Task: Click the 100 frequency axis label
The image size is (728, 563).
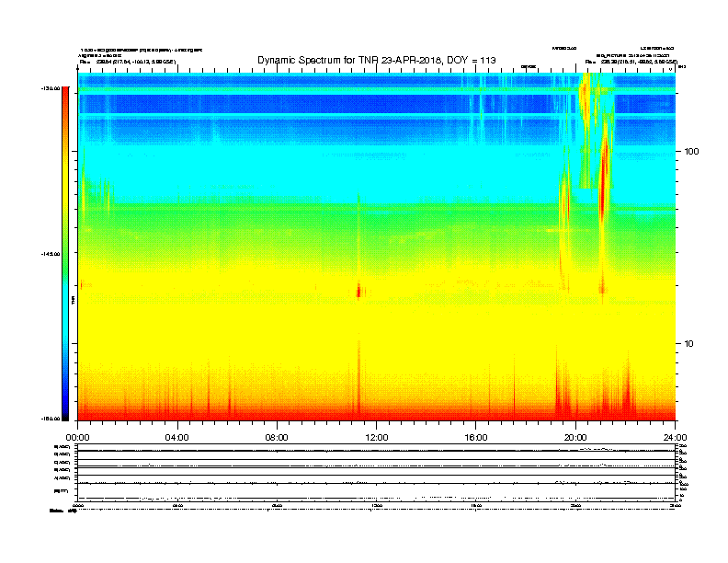Action: tap(691, 152)
